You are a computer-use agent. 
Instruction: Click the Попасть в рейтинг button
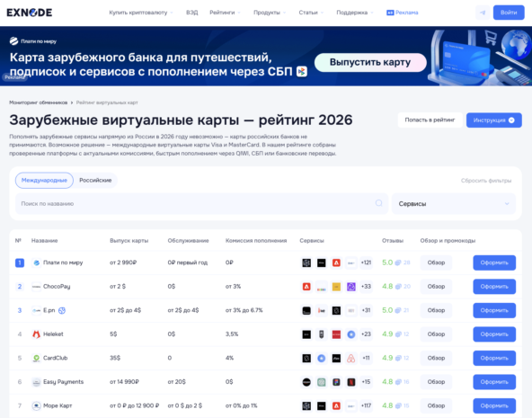(430, 120)
